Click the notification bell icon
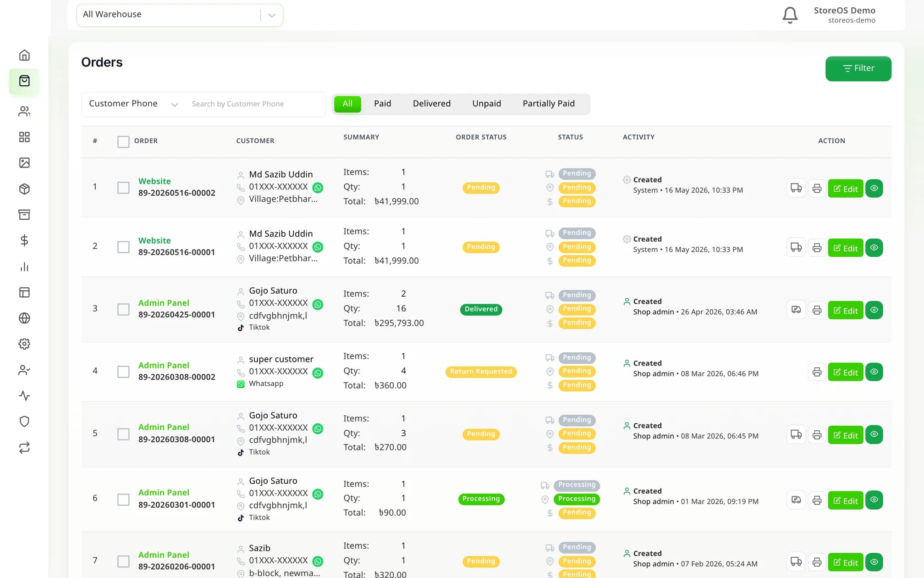The height and width of the screenshot is (578, 924). point(790,15)
